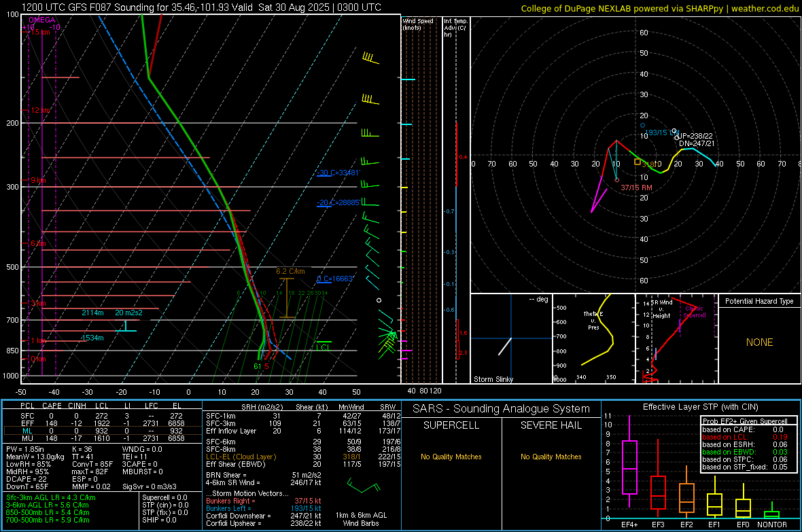Click the sounding title with valid time

click(202, 7)
